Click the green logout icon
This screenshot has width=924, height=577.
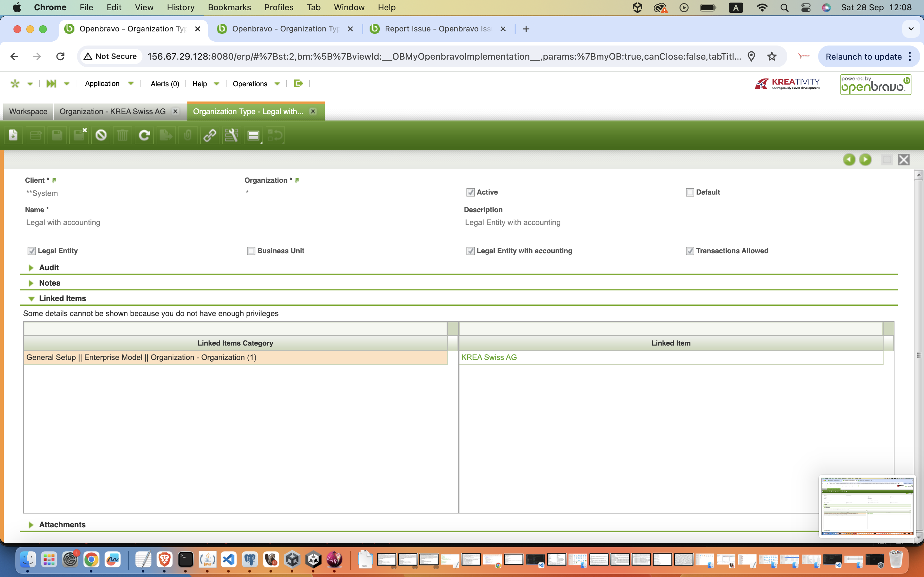click(298, 84)
